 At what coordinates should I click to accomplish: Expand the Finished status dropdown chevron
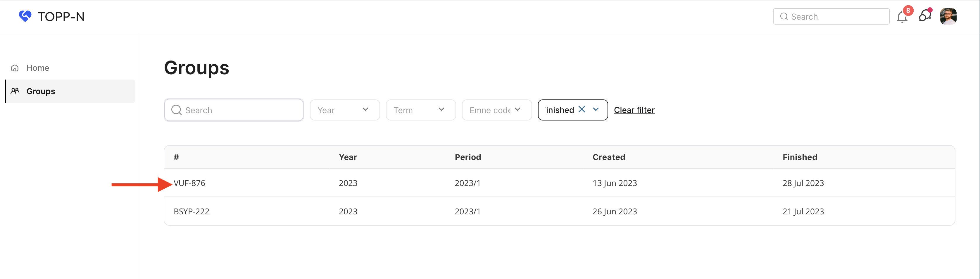596,110
